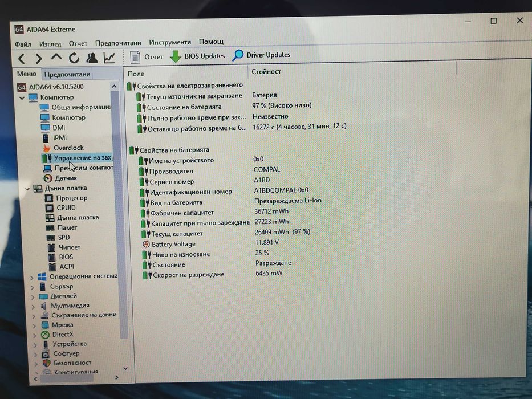Collapse the Дънна платка tree node
Screen dimensions: 532x399
click(27, 189)
